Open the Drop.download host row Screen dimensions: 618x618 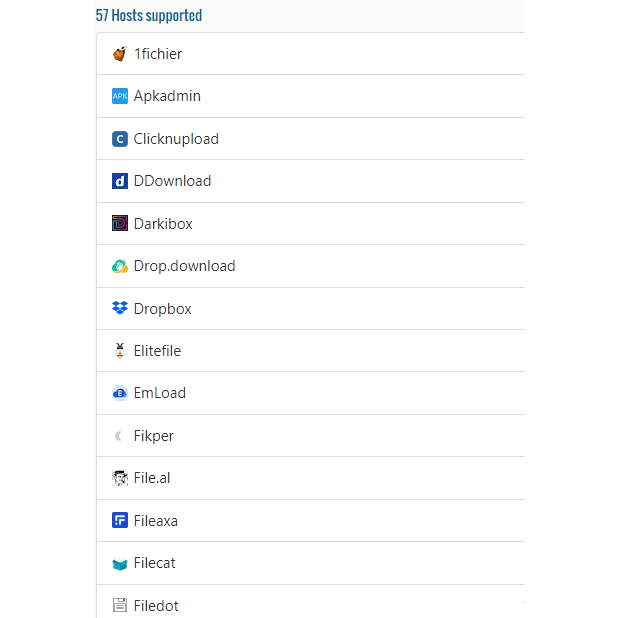tap(184, 266)
